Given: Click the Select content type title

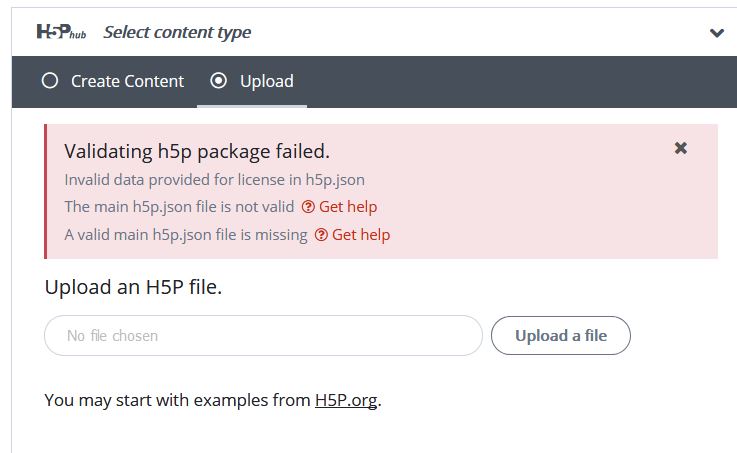Looking at the screenshot, I should [x=177, y=32].
